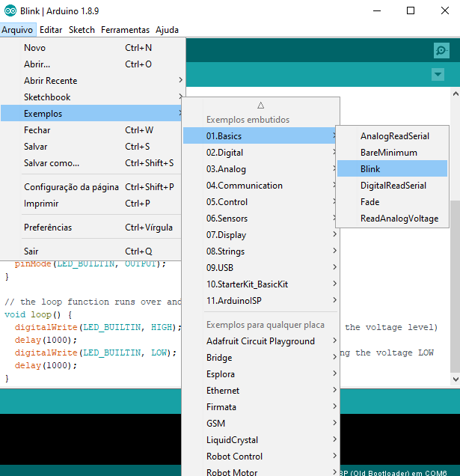Open the Sketch menu
The height and width of the screenshot is (476, 460).
coord(82,30)
